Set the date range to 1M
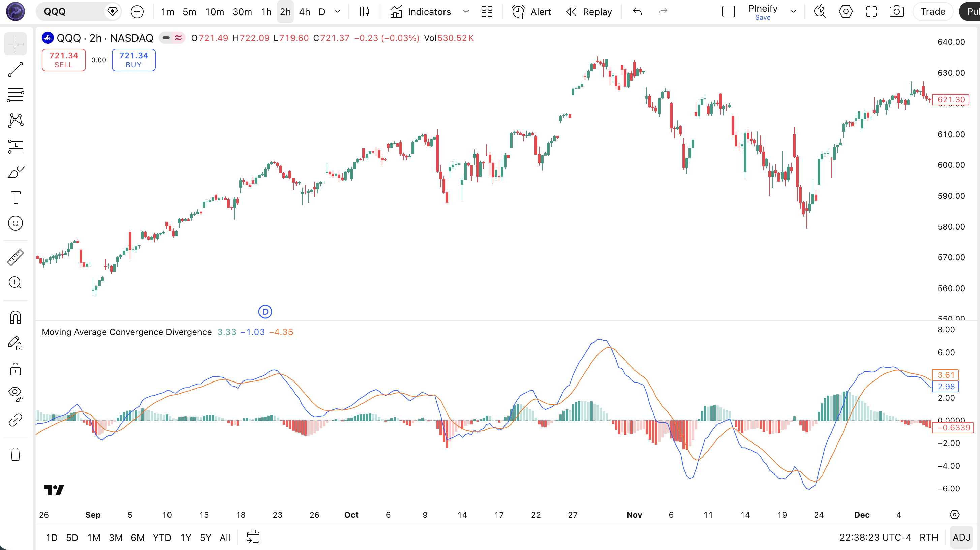The image size is (980, 550). coord(94,538)
